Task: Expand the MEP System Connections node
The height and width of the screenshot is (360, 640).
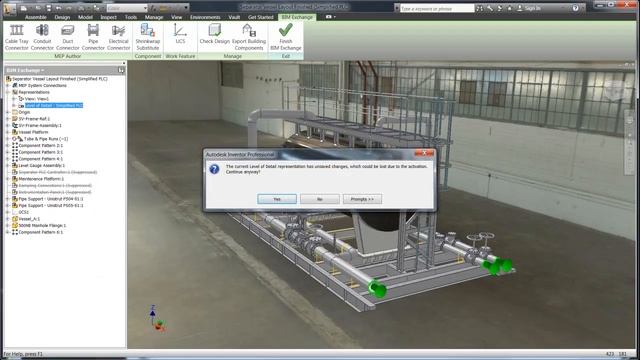Action: click(8, 85)
